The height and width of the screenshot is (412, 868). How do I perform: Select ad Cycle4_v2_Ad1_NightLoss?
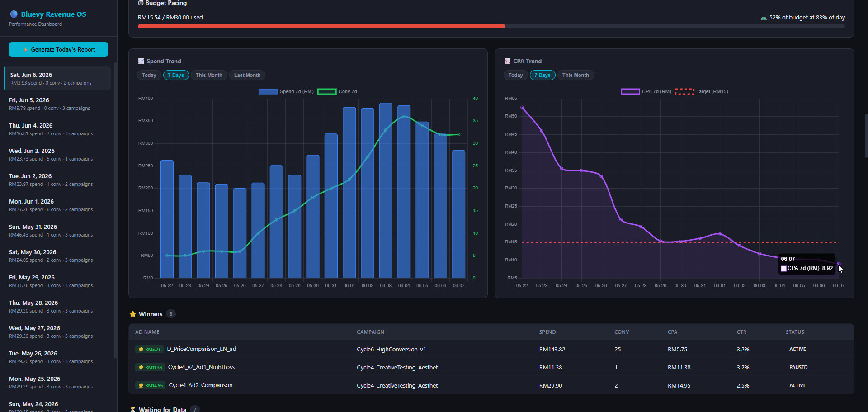pyautogui.click(x=201, y=367)
